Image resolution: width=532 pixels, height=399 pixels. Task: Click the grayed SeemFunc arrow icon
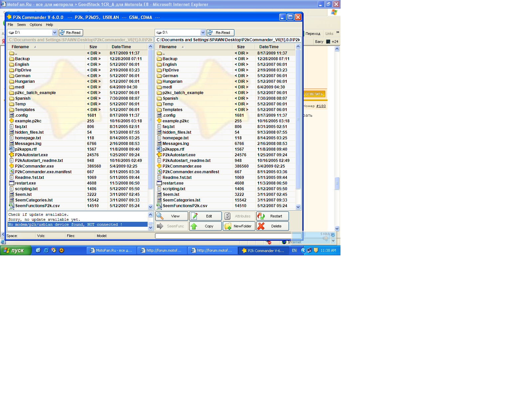point(160,226)
